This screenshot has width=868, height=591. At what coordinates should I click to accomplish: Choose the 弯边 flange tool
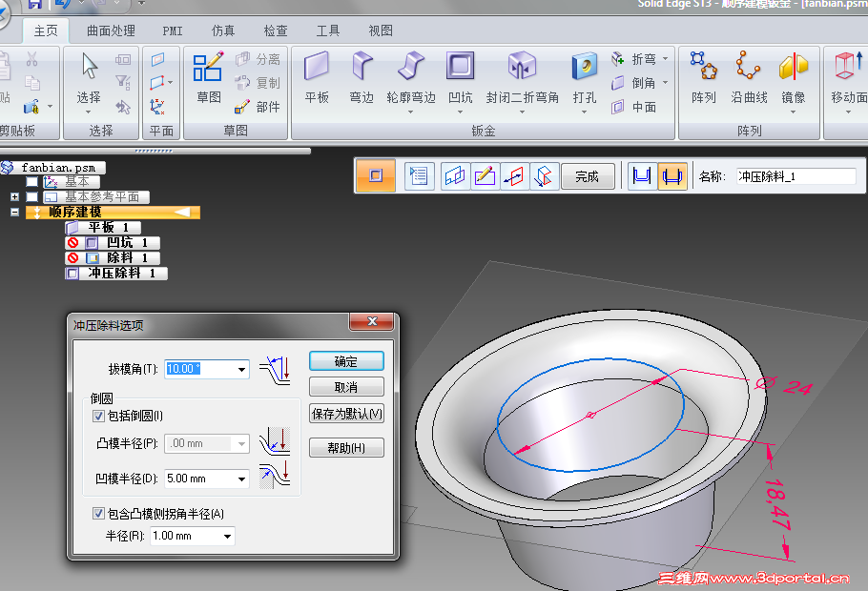click(362, 77)
